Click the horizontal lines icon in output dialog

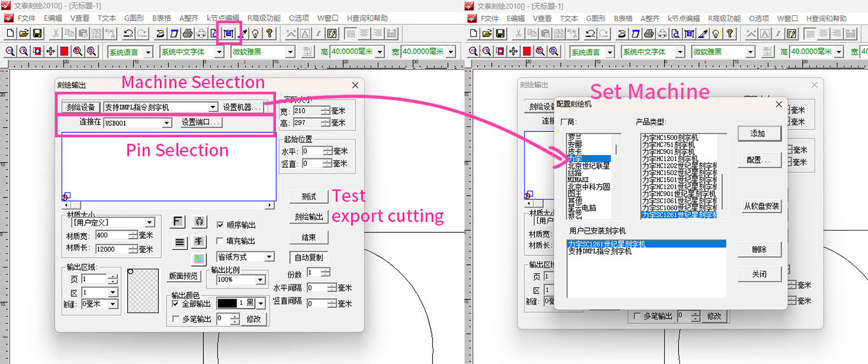tap(179, 241)
